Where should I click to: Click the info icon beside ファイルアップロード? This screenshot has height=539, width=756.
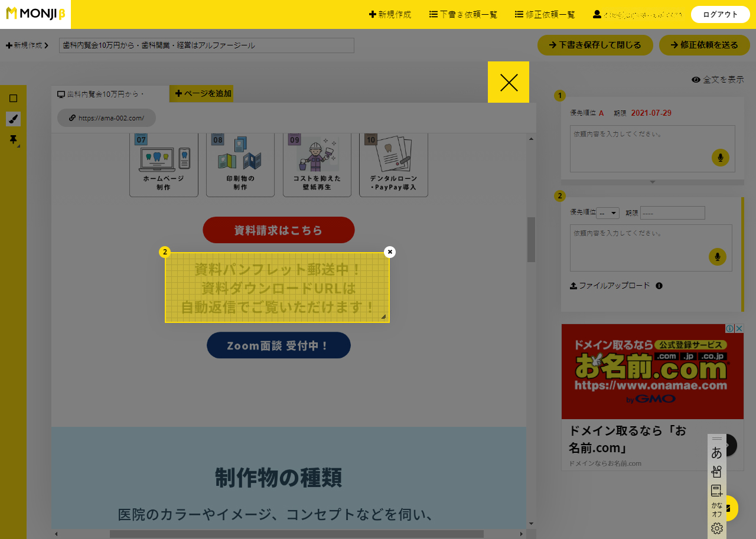660,286
